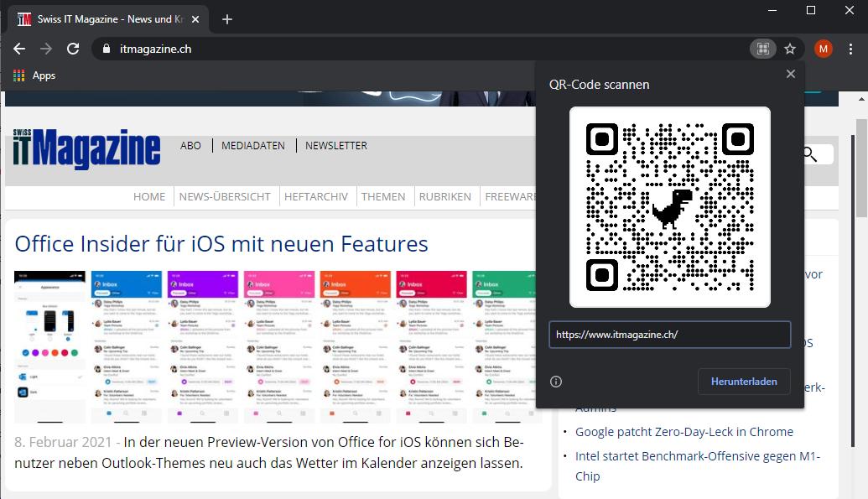Open the HOME menu item
The image size is (868, 499).
149,196
